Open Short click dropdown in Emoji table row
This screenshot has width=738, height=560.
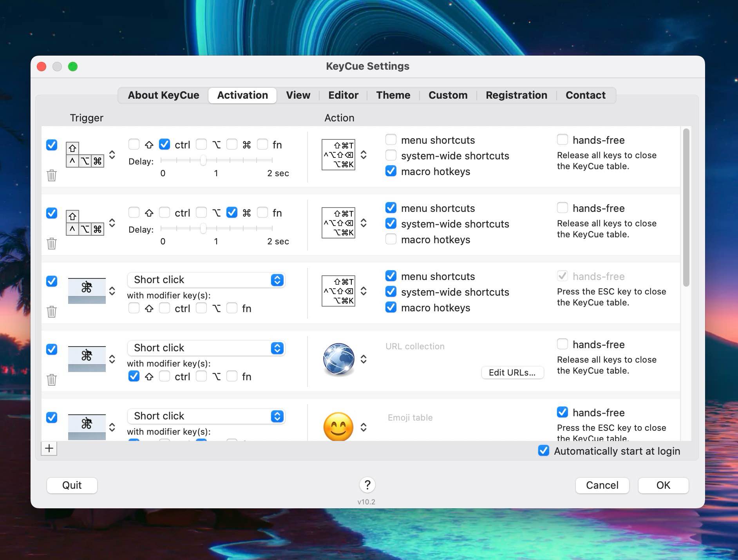point(206,416)
